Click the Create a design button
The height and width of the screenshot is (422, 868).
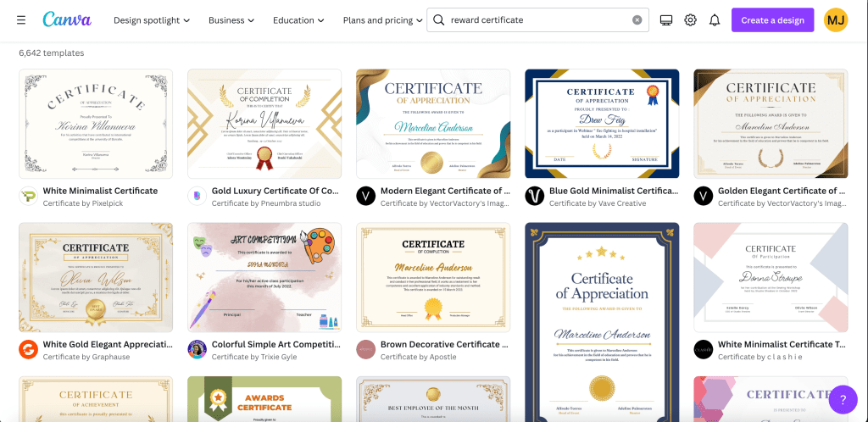pos(772,20)
